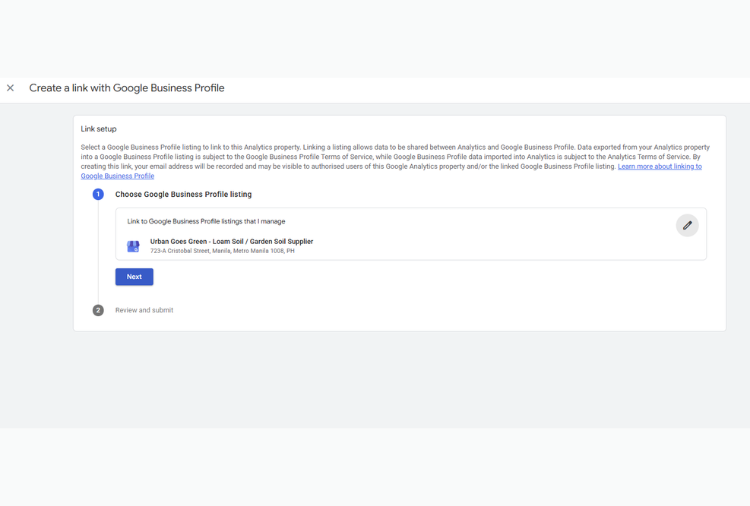Select the store icon beside Urban Goes Green
This screenshot has height=506, width=750.
point(133,246)
